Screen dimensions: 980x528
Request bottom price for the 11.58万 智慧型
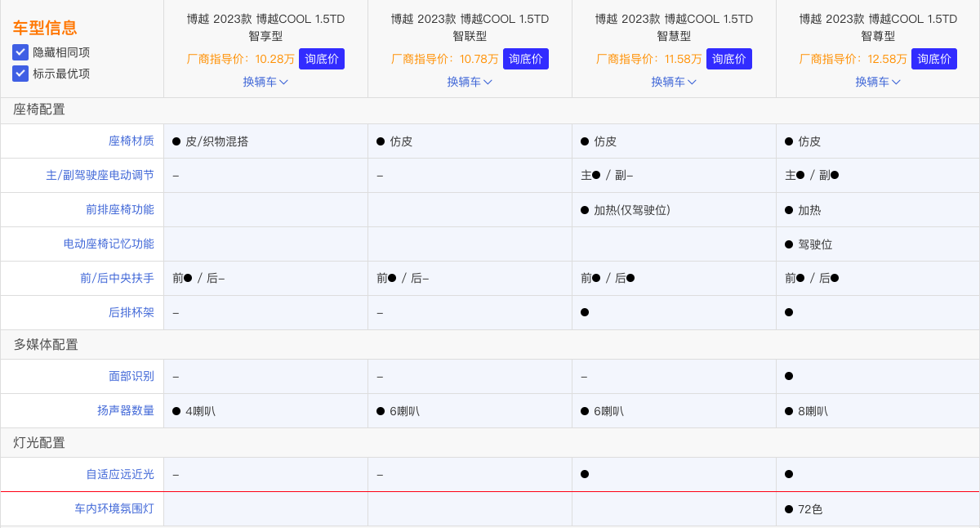tap(729, 59)
